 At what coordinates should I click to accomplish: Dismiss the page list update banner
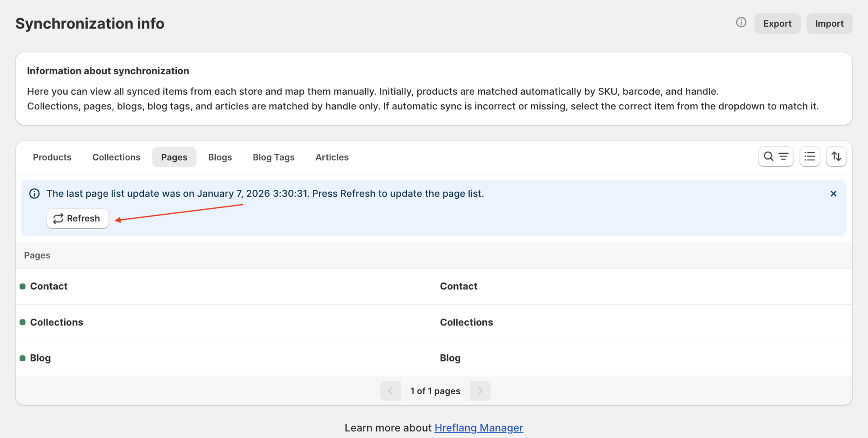pyautogui.click(x=833, y=194)
